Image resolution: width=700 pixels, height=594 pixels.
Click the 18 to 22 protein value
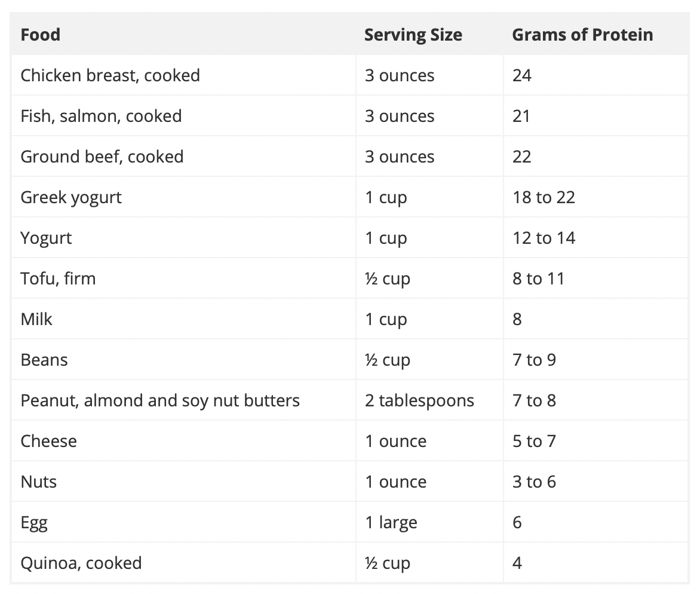[544, 197]
